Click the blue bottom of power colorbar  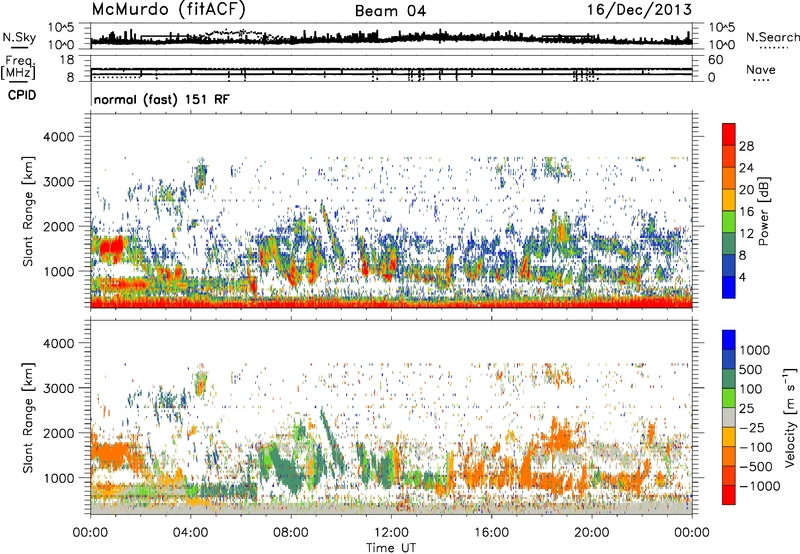point(729,287)
